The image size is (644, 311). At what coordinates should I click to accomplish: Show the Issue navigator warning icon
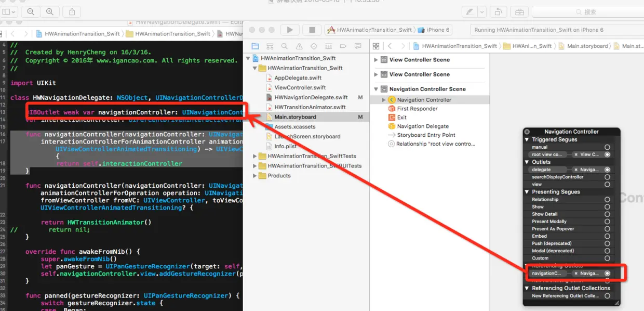[299, 46]
